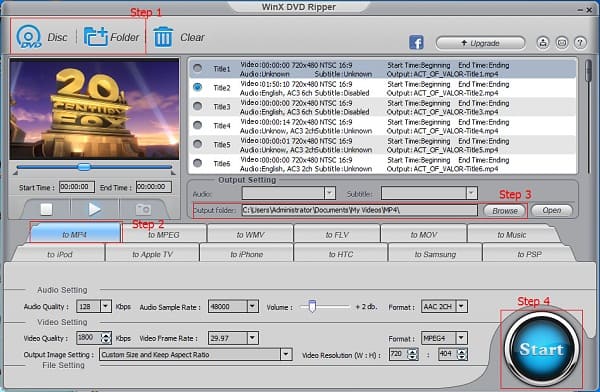Click the Upgrade button
600x392 pixels.
[x=480, y=43]
